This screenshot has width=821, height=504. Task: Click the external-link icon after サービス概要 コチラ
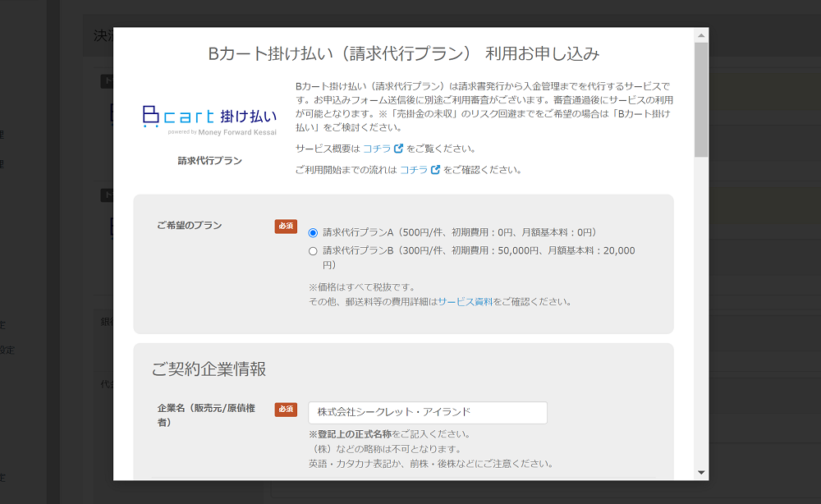(398, 149)
